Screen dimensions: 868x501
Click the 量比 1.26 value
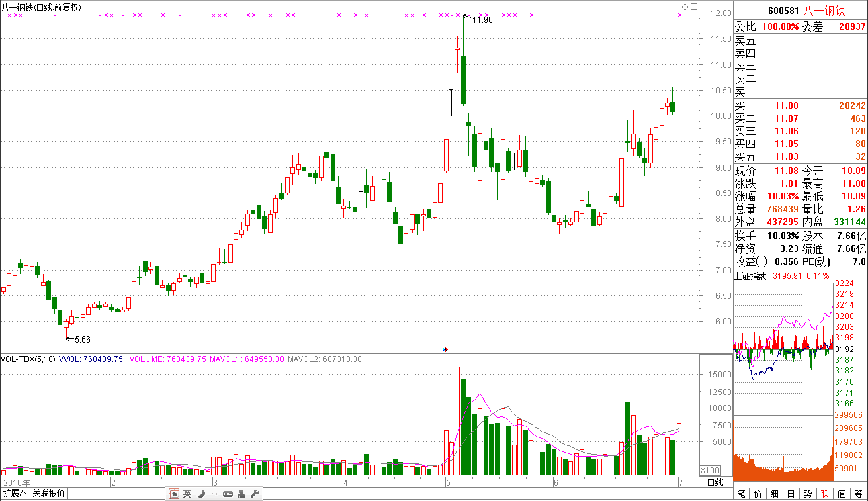pos(857,210)
